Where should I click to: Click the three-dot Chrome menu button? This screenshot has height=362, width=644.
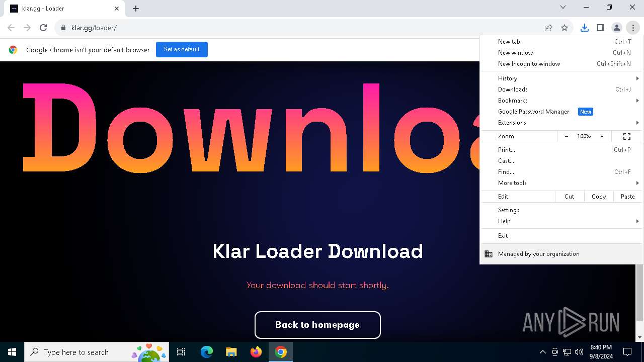pos(632,28)
